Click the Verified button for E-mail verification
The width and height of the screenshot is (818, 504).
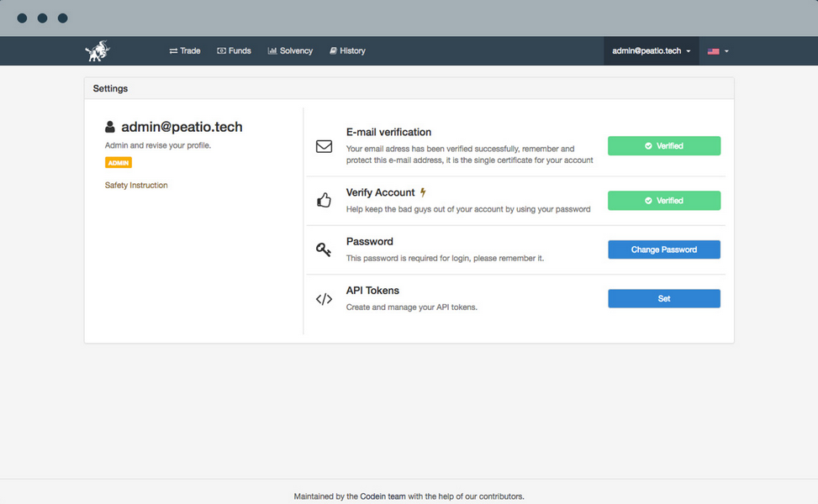pyautogui.click(x=664, y=146)
